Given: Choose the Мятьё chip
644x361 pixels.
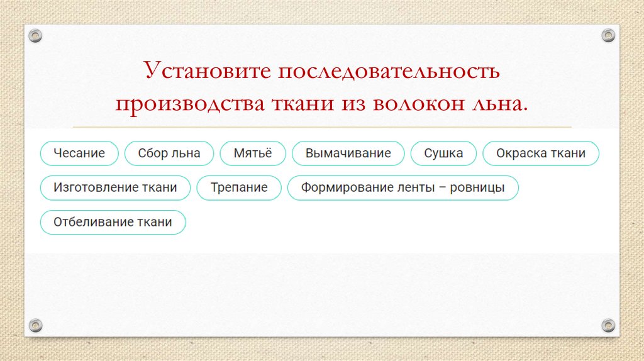Looking at the screenshot, I should (253, 153).
